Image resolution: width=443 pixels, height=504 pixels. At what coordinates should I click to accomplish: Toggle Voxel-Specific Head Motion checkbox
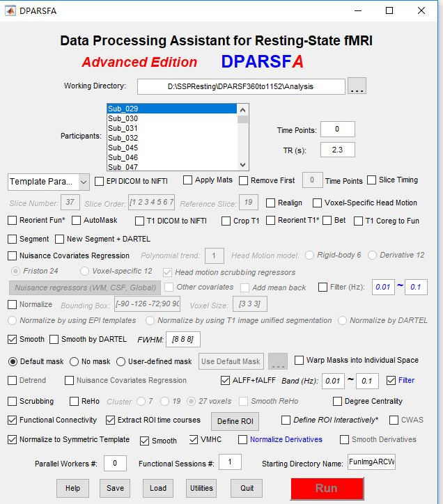pos(317,203)
